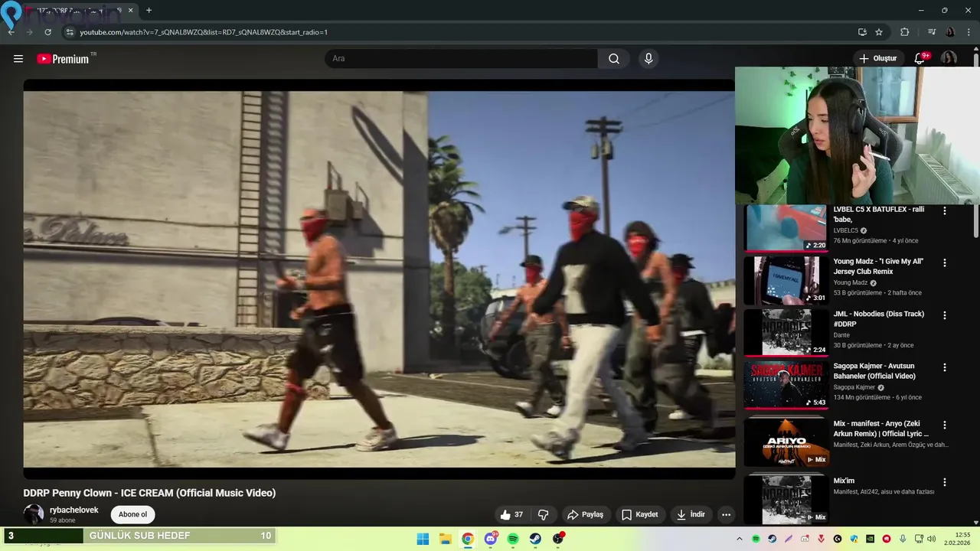Open Chrome three-dot menu
The height and width of the screenshot is (551, 980).
pyautogui.click(x=969, y=32)
